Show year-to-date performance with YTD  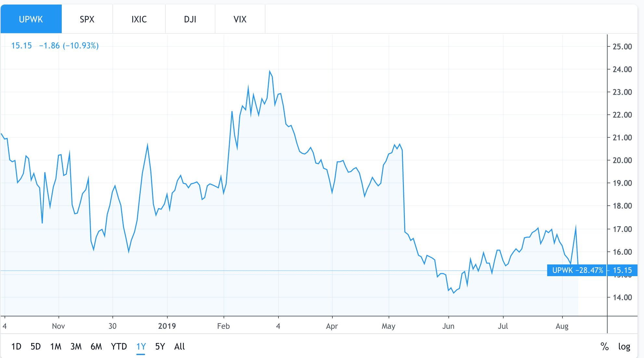point(119,346)
